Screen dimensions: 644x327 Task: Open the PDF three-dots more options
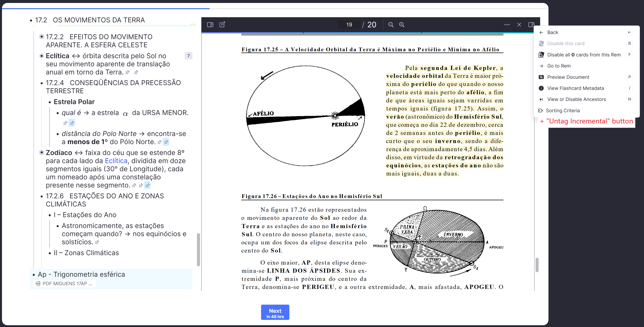pos(507,25)
